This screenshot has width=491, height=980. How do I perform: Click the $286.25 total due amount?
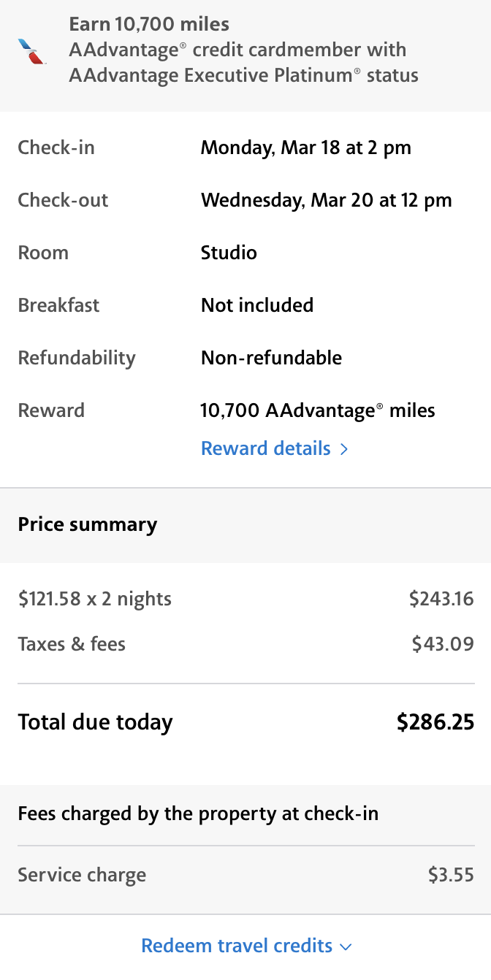coord(435,722)
